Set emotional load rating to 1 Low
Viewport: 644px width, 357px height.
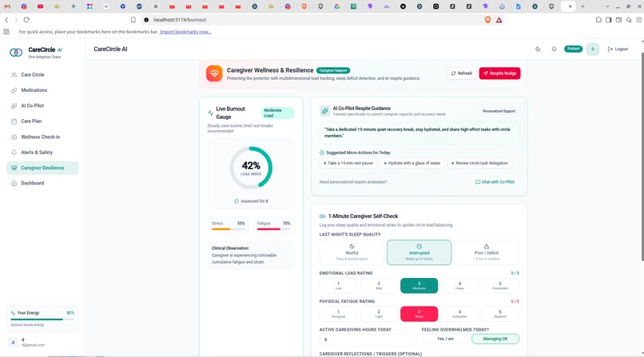pyautogui.click(x=338, y=286)
